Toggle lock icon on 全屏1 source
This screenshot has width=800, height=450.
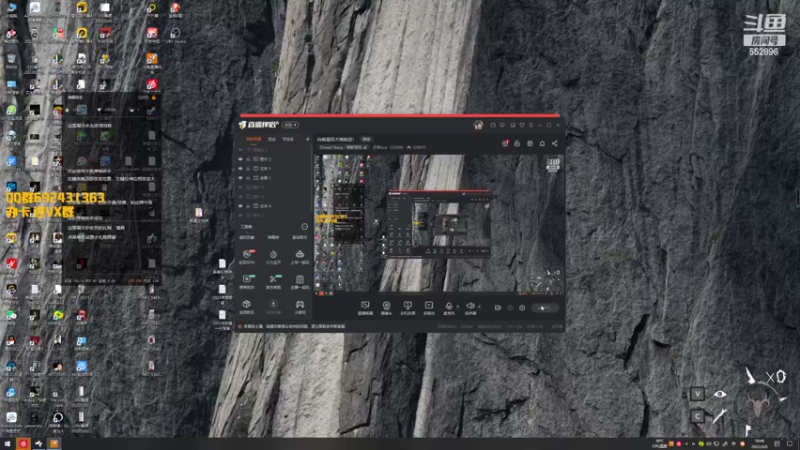click(x=248, y=178)
